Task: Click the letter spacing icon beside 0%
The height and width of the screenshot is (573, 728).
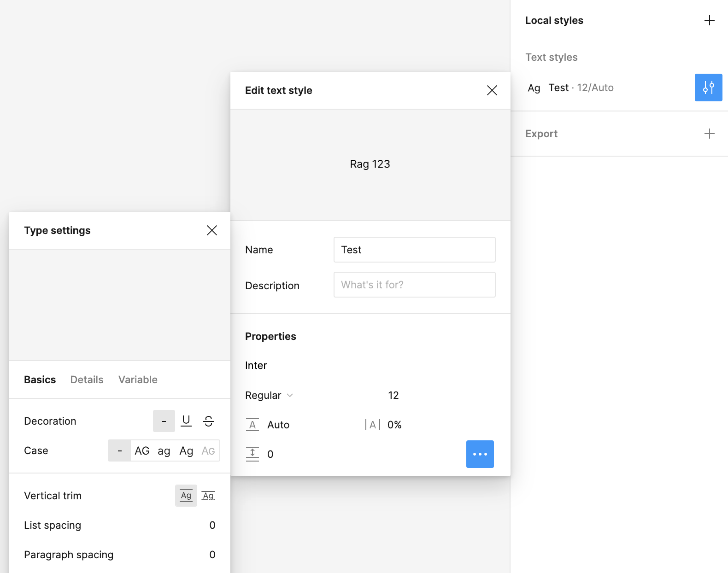Action: (x=372, y=425)
